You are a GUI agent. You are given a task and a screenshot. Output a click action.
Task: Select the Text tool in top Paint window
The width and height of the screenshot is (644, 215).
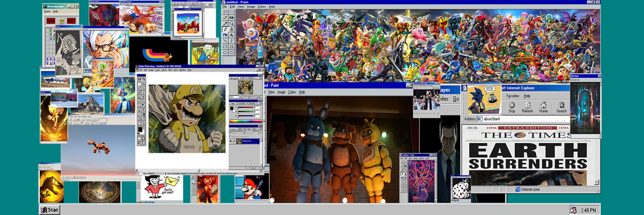pyautogui.click(x=231, y=35)
